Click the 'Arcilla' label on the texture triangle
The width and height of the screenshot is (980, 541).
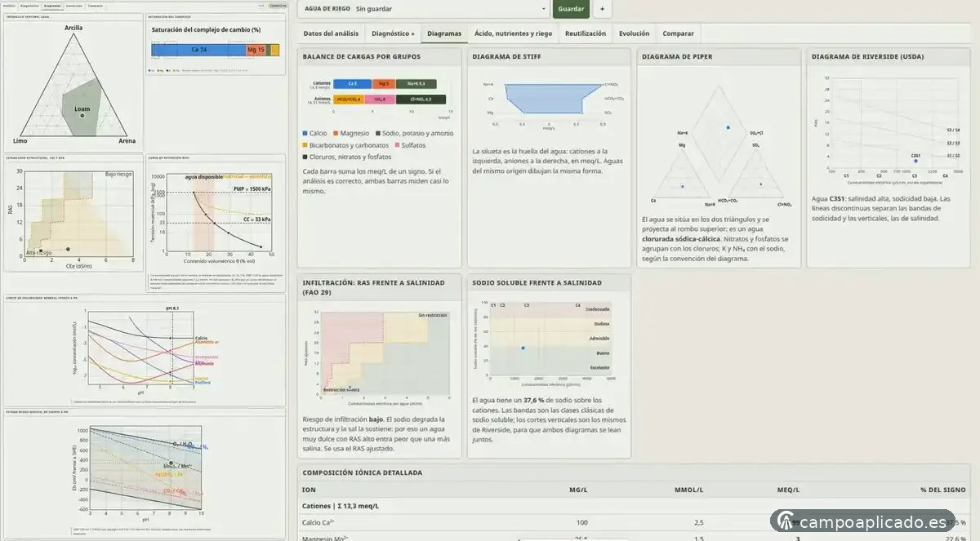[73, 28]
